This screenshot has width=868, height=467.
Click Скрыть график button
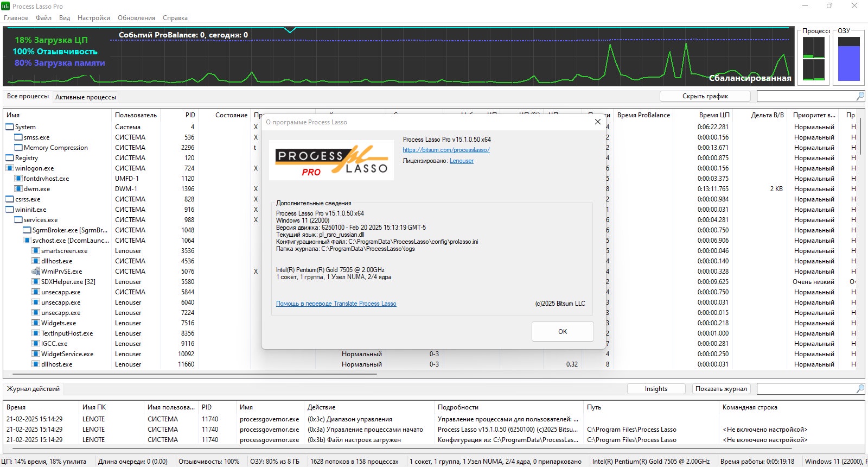pos(705,96)
